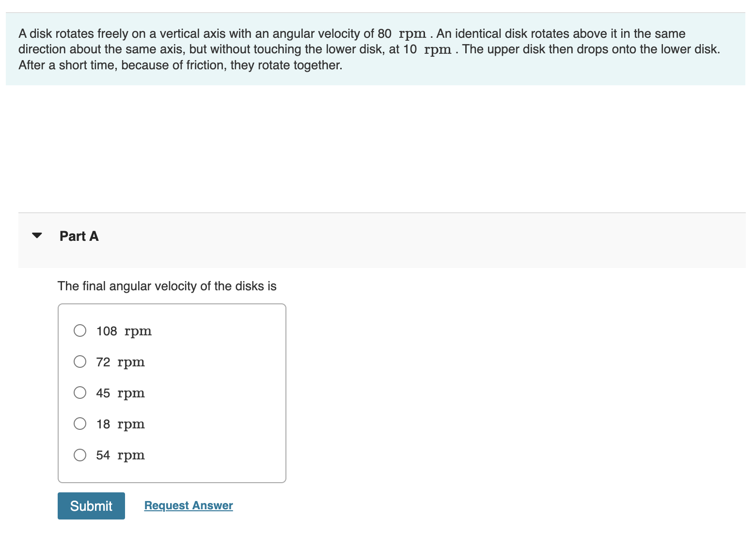Click the Part A heading

79,236
